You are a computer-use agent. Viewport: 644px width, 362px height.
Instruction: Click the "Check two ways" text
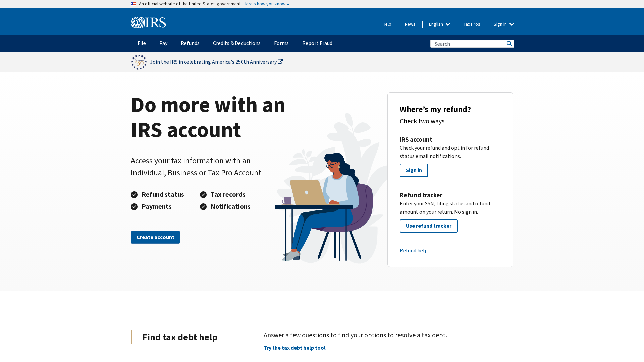click(422, 121)
